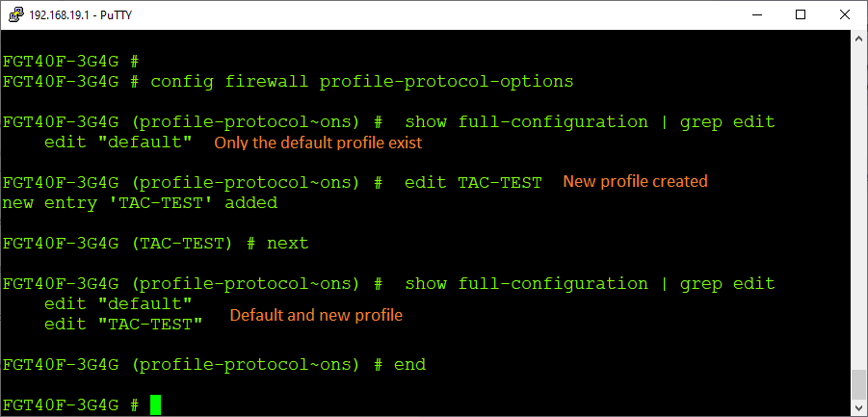Image resolution: width=868 pixels, height=417 pixels.
Task: Click the 'edit TAC-TEST' command text
Action: coord(473,183)
